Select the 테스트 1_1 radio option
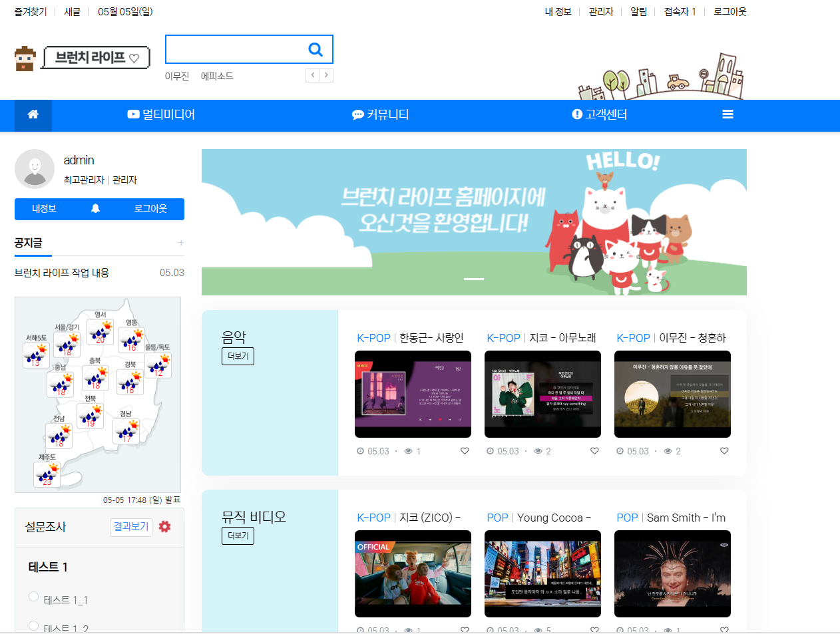 tap(34, 597)
